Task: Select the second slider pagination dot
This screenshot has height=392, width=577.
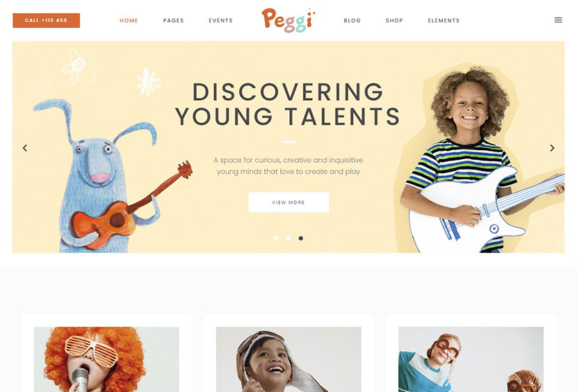Action: 288,238
